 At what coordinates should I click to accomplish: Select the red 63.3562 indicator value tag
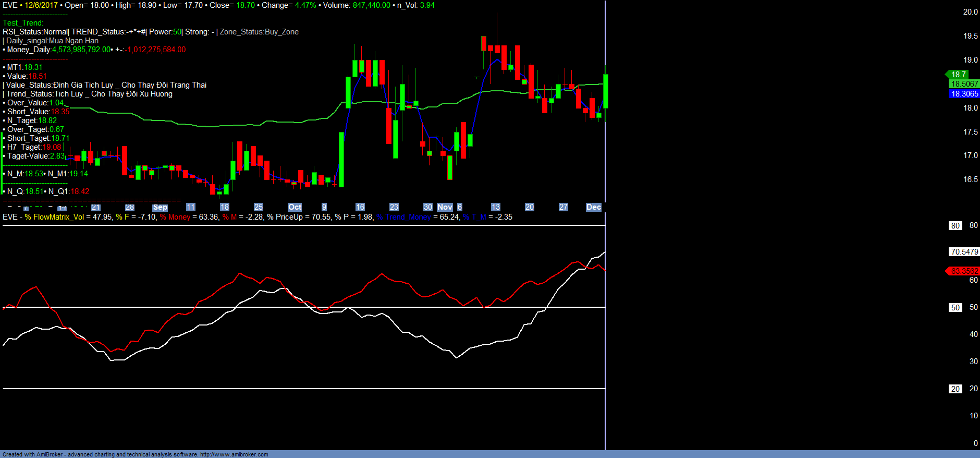(x=964, y=271)
